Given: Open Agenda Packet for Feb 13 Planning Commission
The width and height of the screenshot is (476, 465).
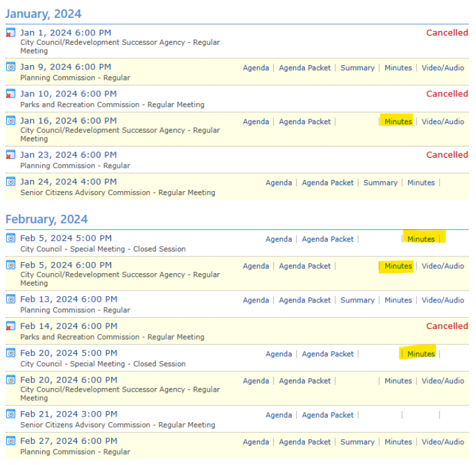Looking at the screenshot, I should click(x=305, y=300).
